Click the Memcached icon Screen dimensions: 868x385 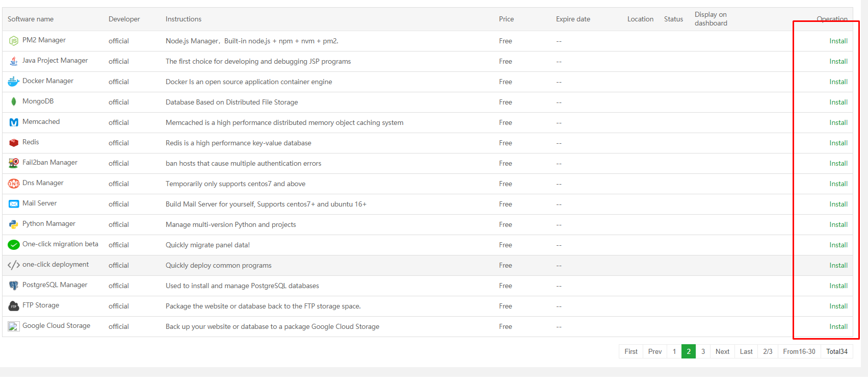click(x=14, y=122)
